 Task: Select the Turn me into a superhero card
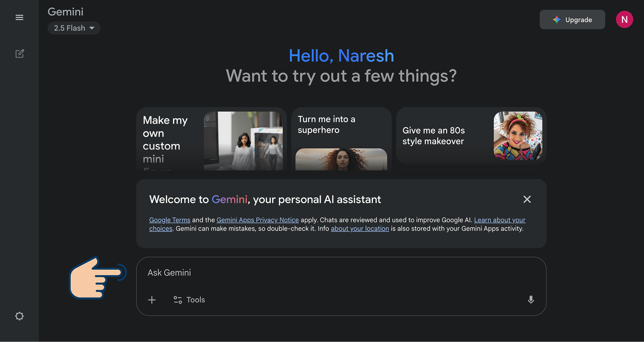[x=341, y=139]
